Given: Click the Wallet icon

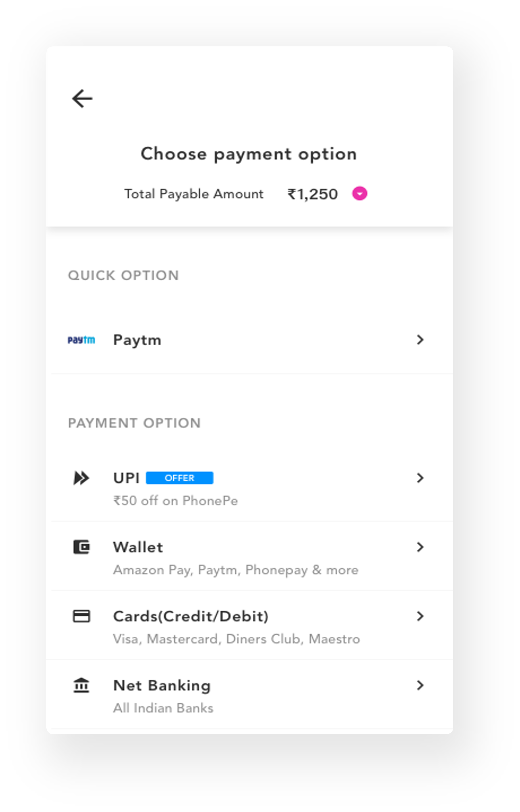Looking at the screenshot, I should pyautogui.click(x=81, y=547).
